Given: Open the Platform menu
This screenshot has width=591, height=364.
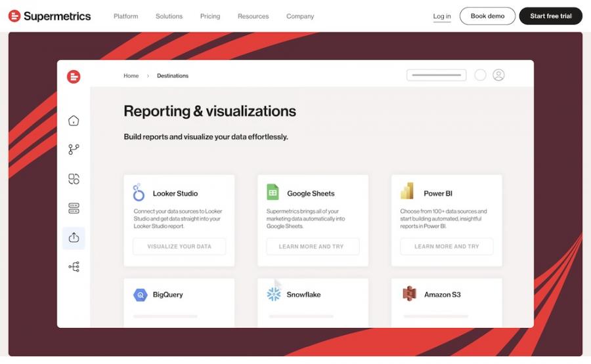Looking at the screenshot, I should [x=126, y=16].
